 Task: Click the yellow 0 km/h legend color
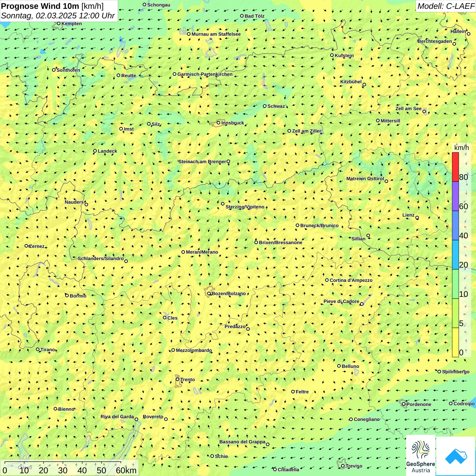(x=455, y=342)
